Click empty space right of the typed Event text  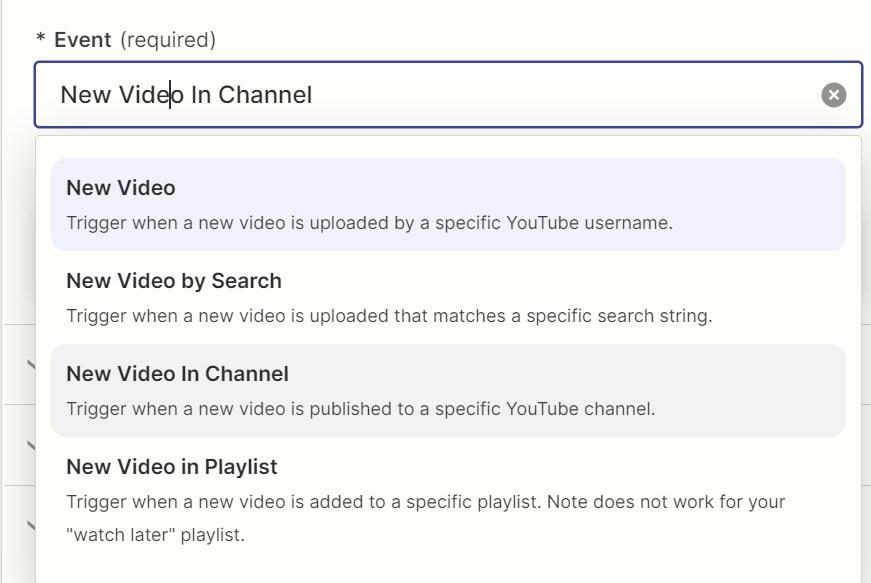coord(560,95)
